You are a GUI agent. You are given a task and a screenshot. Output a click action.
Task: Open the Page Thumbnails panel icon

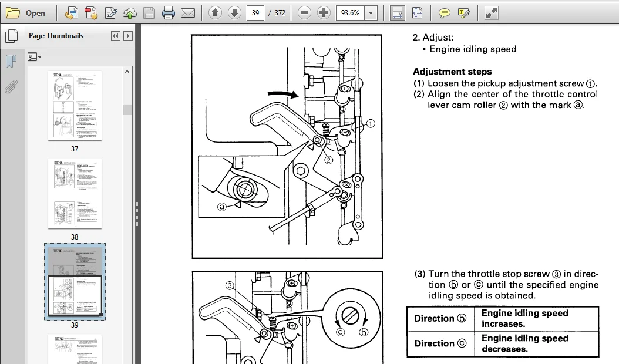11,36
